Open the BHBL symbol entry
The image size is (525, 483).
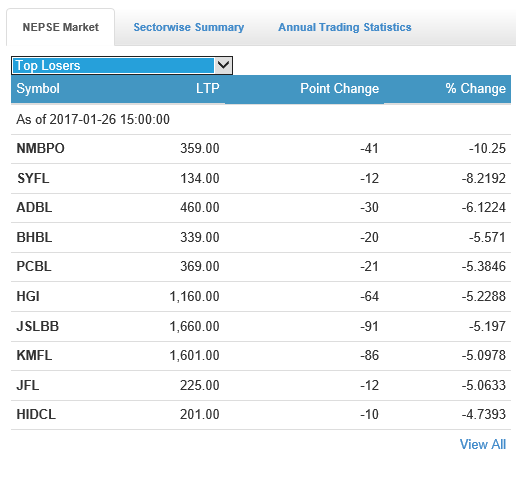34,237
